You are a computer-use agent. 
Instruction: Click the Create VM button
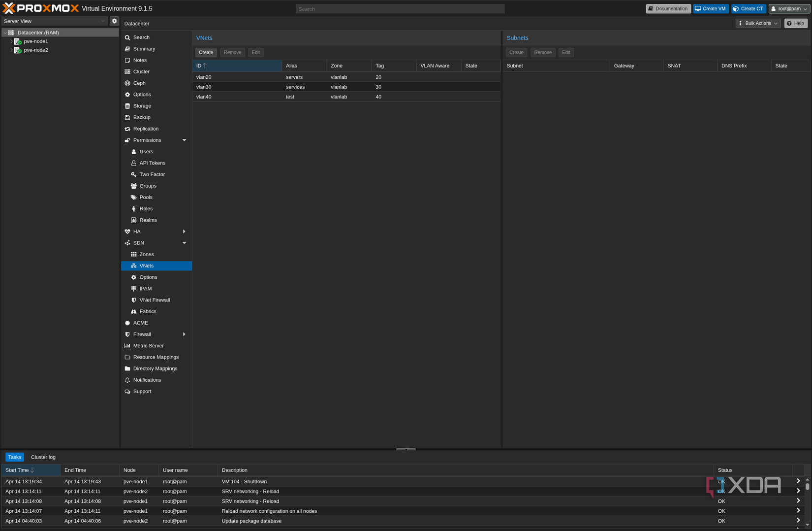(x=711, y=9)
